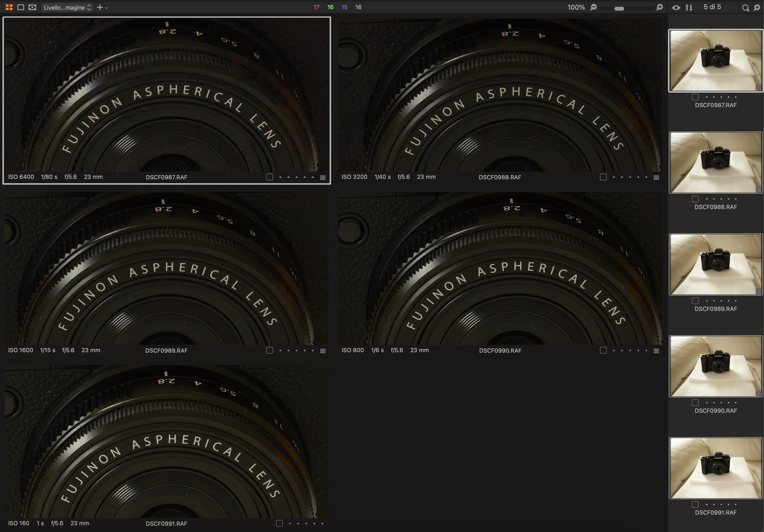Click the ISO 160 viewer image

(166, 441)
